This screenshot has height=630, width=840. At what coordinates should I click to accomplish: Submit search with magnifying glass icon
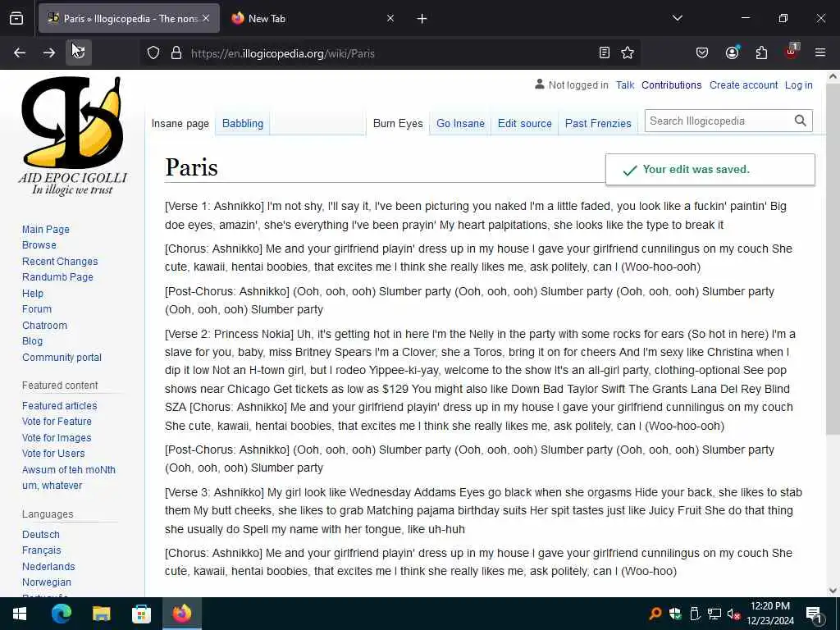pyautogui.click(x=800, y=121)
